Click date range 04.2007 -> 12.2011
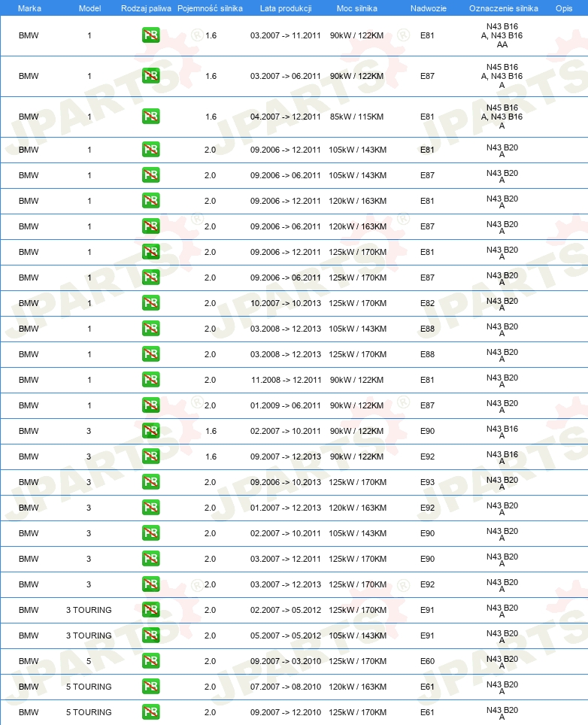Viewport: 588px width, 725px height. (x=286, y=117)
